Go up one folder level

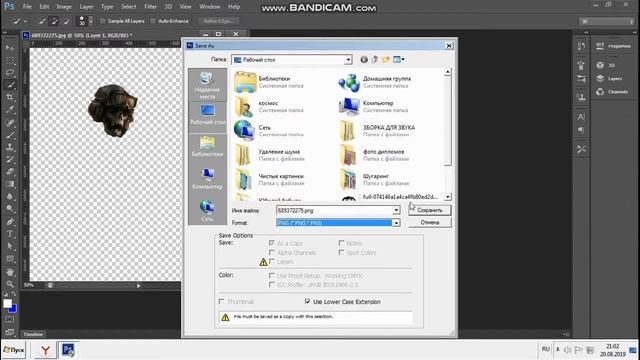coord(375,60)
